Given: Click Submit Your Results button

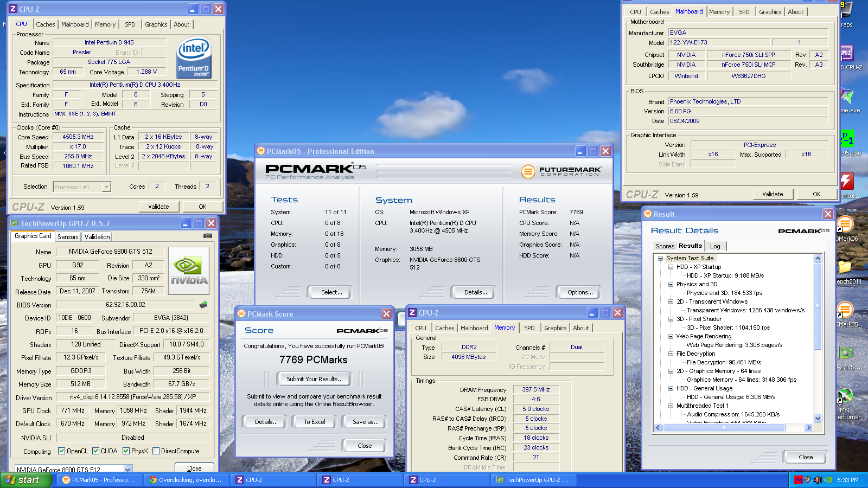Looking at the screenshot, I should click(315, 379).
